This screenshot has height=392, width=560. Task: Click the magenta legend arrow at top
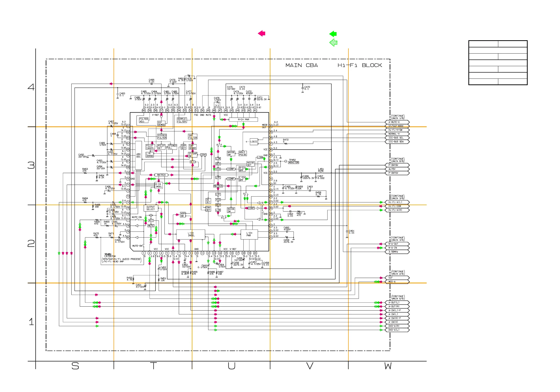click(261, 33)
